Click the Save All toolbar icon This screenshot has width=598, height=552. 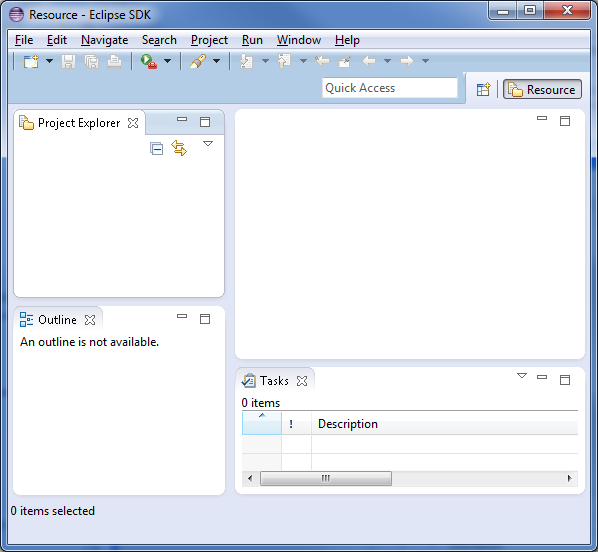tap(92, 61)
